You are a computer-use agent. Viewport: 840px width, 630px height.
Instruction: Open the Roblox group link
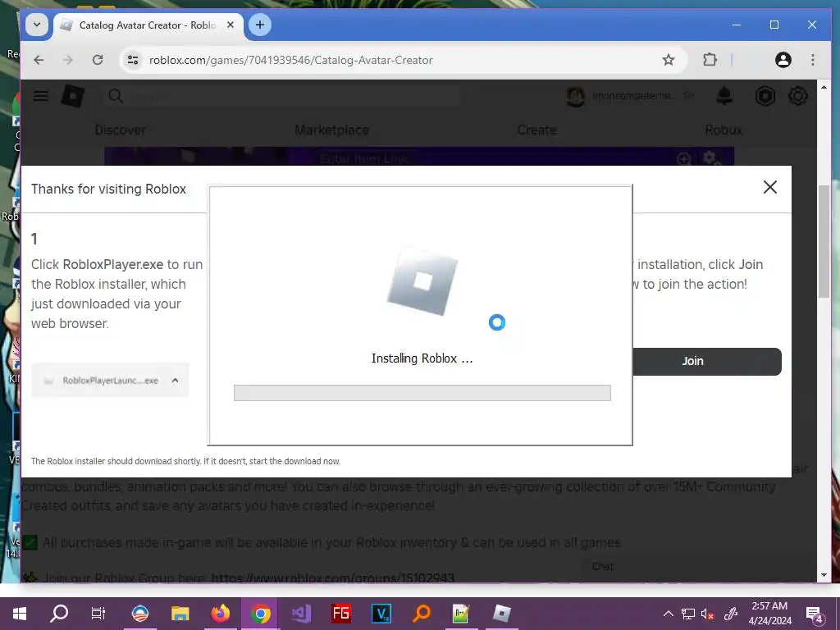tap(333, 578)
